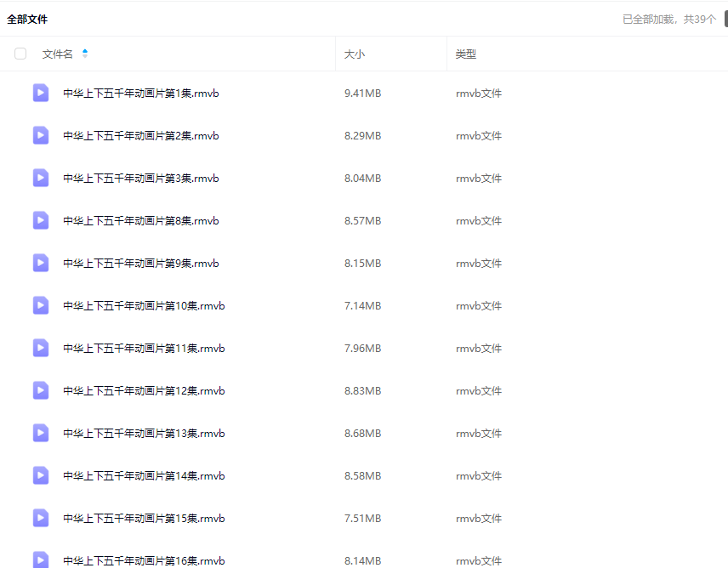728x568 pixels.
Task: Tick the select-all checkbox in header
Action: 20,54
